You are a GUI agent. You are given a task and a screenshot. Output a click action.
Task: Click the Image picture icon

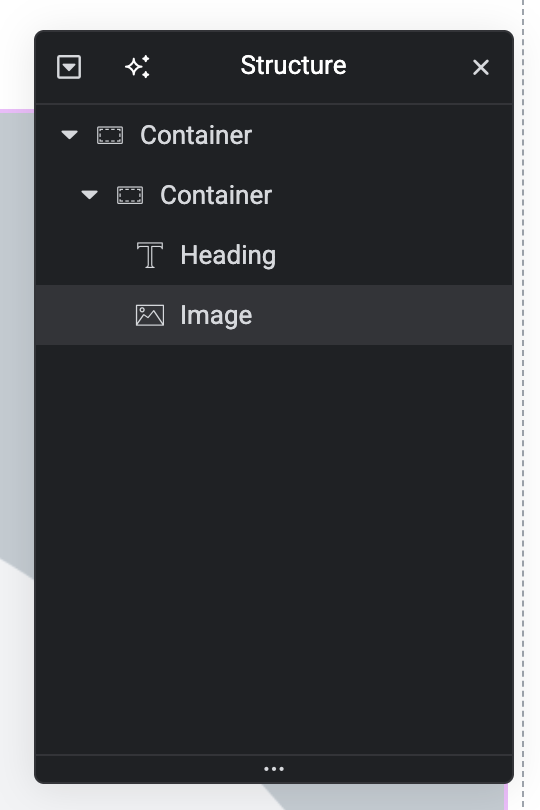pos(150,315)
